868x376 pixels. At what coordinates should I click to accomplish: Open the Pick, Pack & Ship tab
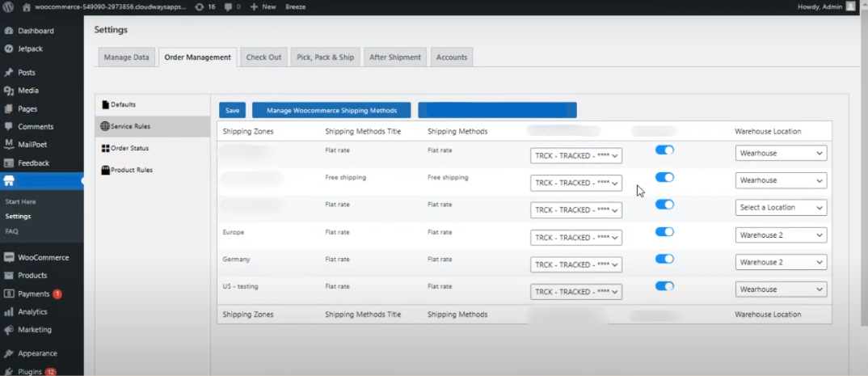coord(325,57)
